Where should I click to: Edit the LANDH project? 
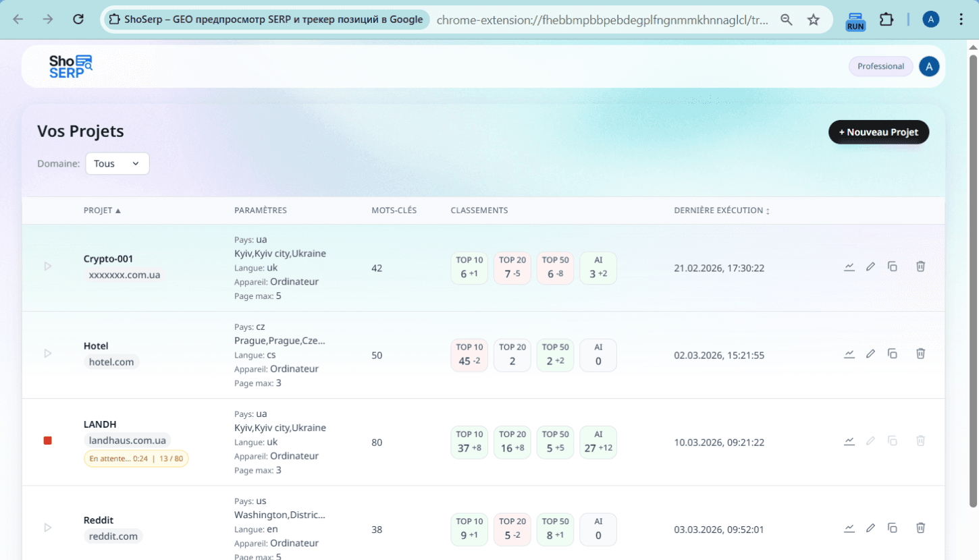(871, 441)
